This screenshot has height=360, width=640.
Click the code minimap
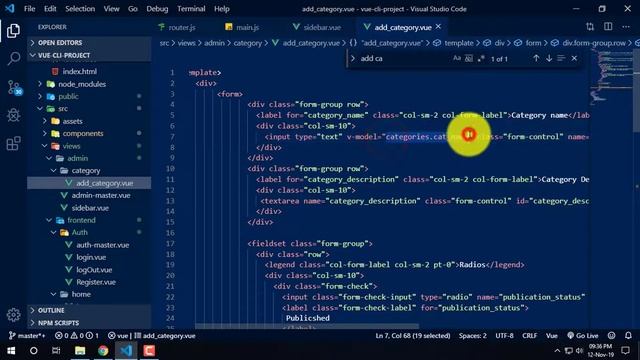[x=611, y=78]
